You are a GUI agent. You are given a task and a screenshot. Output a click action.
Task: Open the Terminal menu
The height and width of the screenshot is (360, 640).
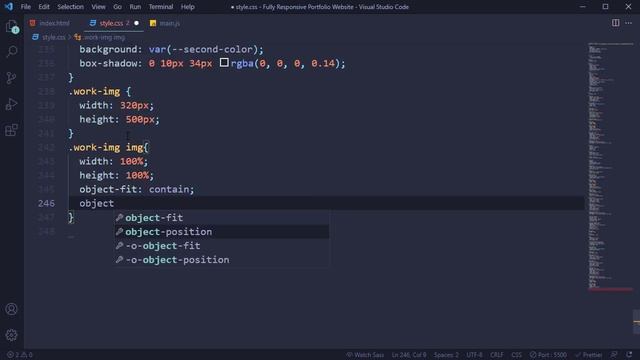(160, 7)
